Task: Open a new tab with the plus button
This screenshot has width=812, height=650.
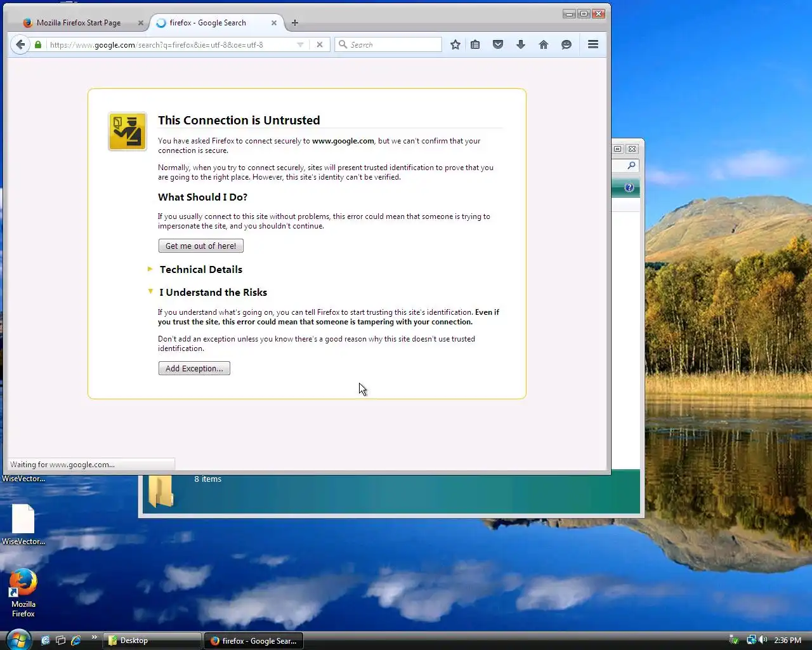Action: tap(295, 23)
